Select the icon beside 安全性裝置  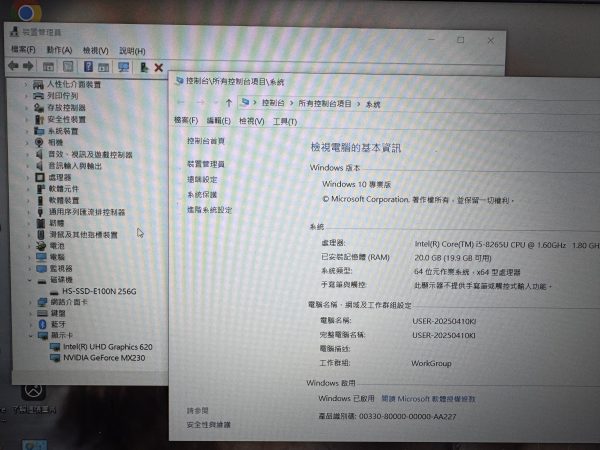click(39, 119)
